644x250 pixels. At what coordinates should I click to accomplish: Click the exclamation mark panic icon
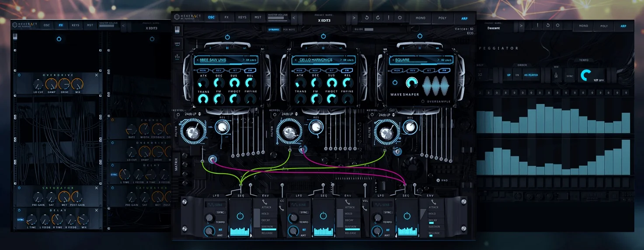[x=388, y=18]
